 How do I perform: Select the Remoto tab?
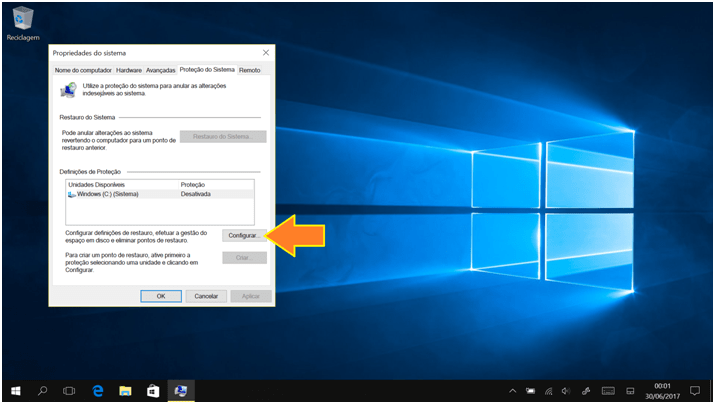click(x=250, y=70)
